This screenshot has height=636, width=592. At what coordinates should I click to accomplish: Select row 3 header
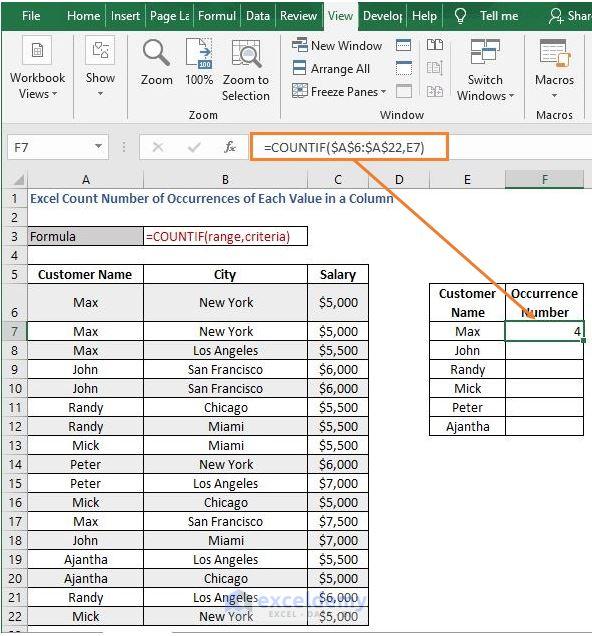click(15, 236)
